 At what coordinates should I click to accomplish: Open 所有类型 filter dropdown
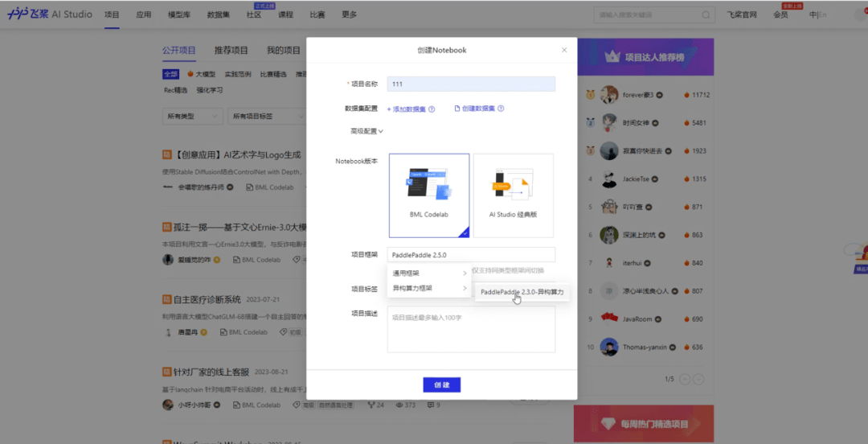point(192,117)
